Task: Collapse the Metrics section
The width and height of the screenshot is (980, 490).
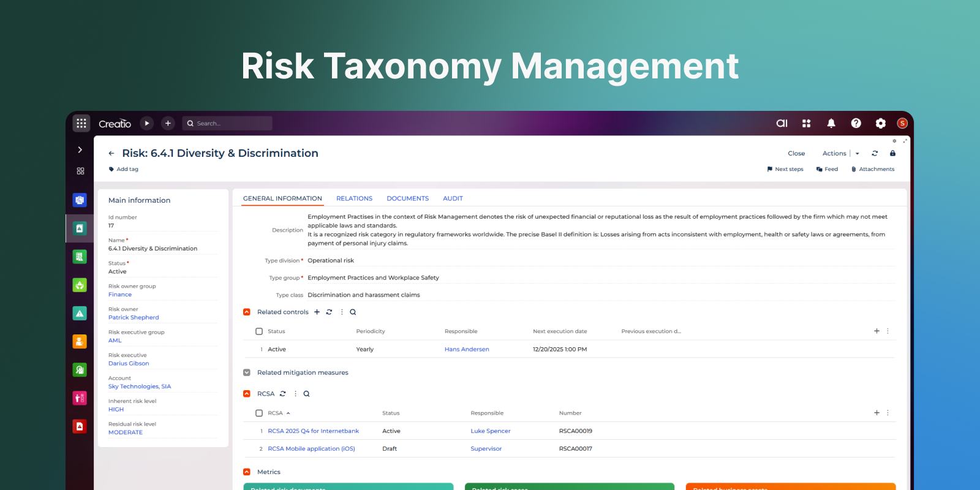Action: click(247, 472)
